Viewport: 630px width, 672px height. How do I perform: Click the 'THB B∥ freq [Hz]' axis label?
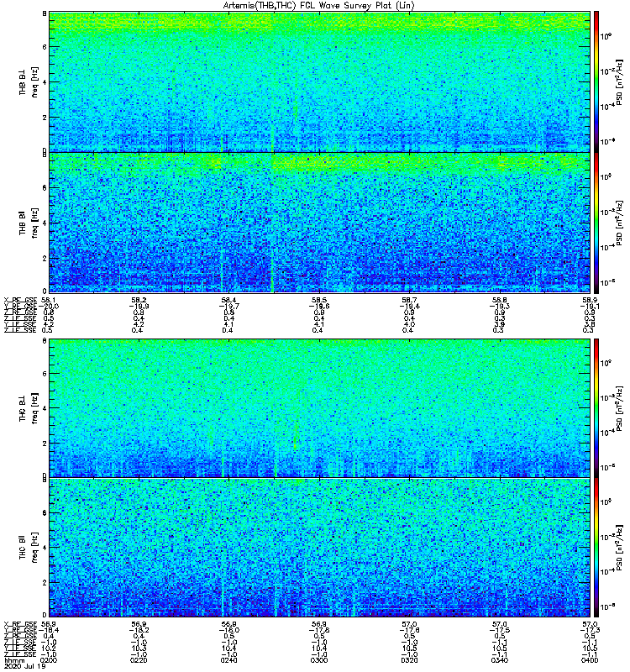(x=29, y=223)
